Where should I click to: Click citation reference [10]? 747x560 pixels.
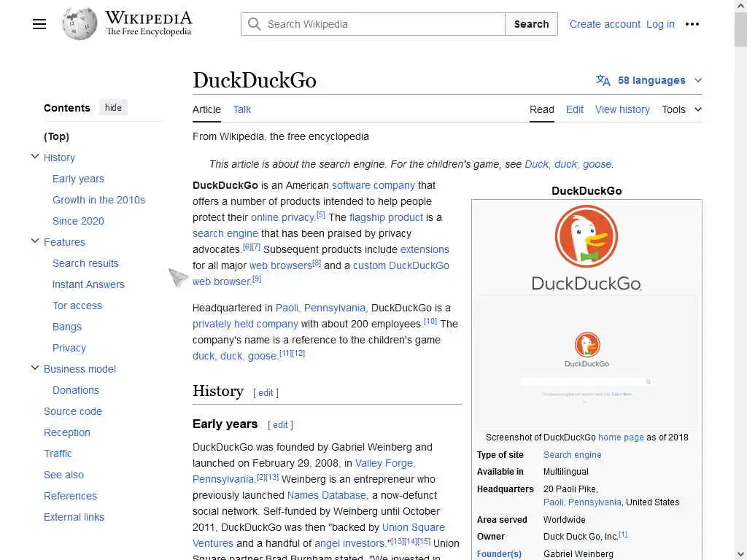(430, 321)
